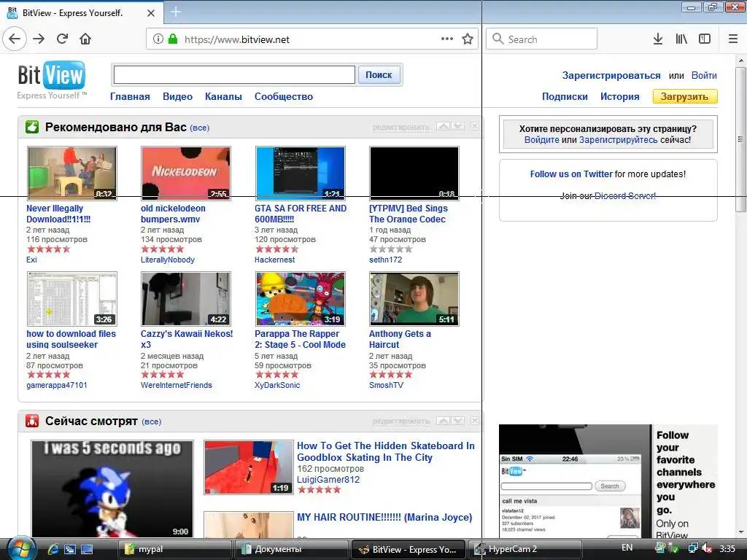The width and height of the screenshot is (747, 560).
Task: Open How To Get The Hidden Skateboard title
Action: point(386,451)
